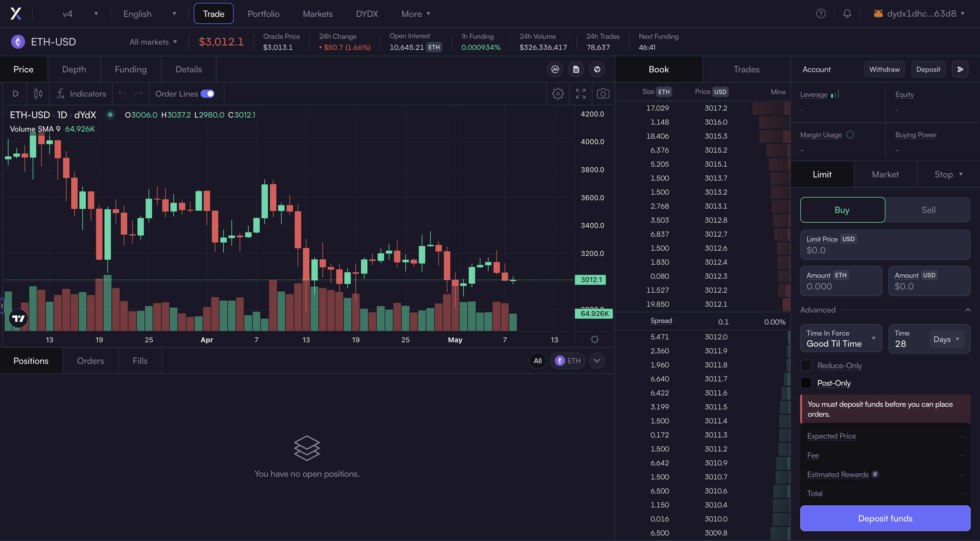The height and width of the screenshot is (541, 980).
Task: Switch to the Depth chart tab
Action: pyautogui.click(x=74, y=69)
